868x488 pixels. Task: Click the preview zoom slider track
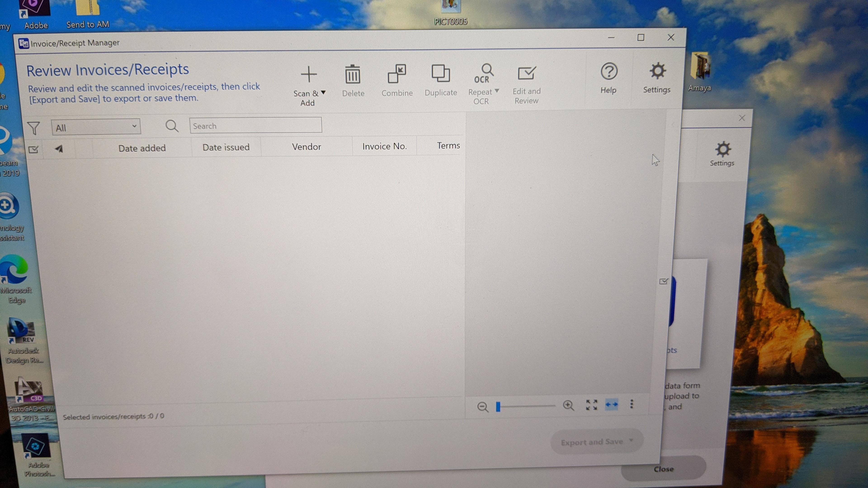coord(528,406)
